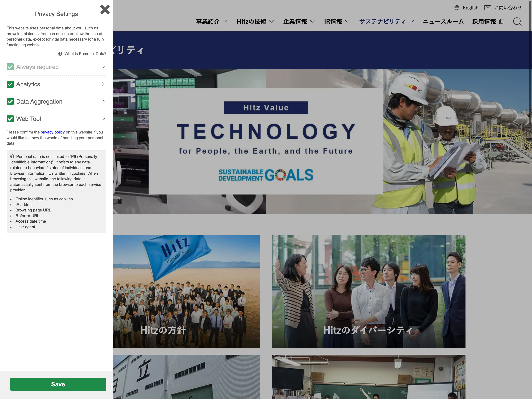Screen dimensions: 532x399
Task: Open the ニュースルーム menu item
Action: pyautogui.click(x=443, y=22)
